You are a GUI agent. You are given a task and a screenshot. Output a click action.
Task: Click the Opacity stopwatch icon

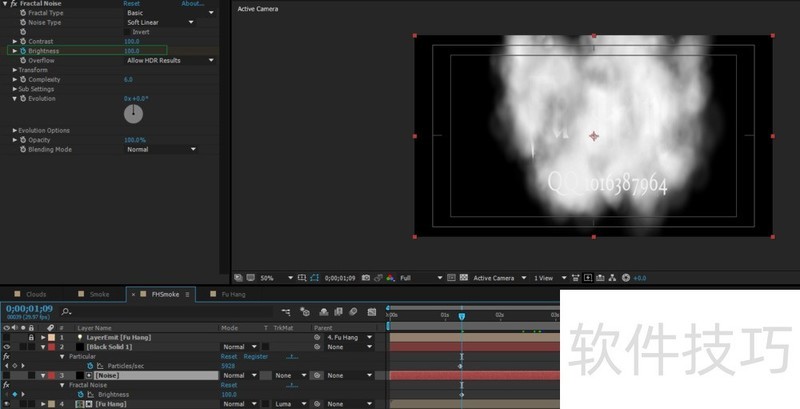pos(22,140)
